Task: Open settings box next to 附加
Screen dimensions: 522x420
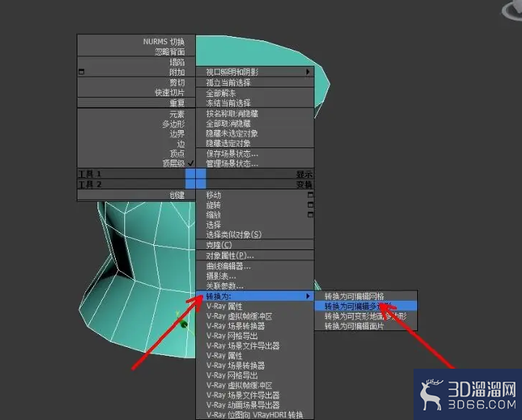Action: pyautogui.click(x=82, y=72)
